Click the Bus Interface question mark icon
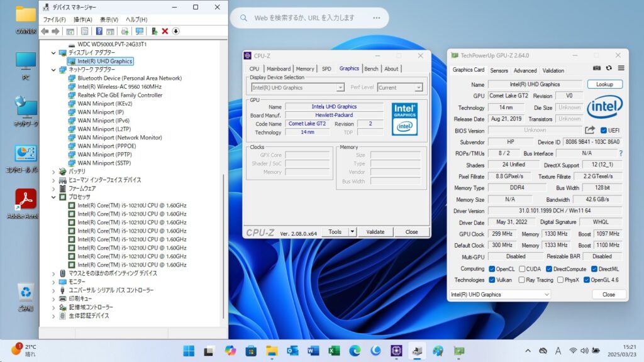Image resolution: width=644 pixels, height=362 pixels. pyautogui.click(x=621, y=153)
